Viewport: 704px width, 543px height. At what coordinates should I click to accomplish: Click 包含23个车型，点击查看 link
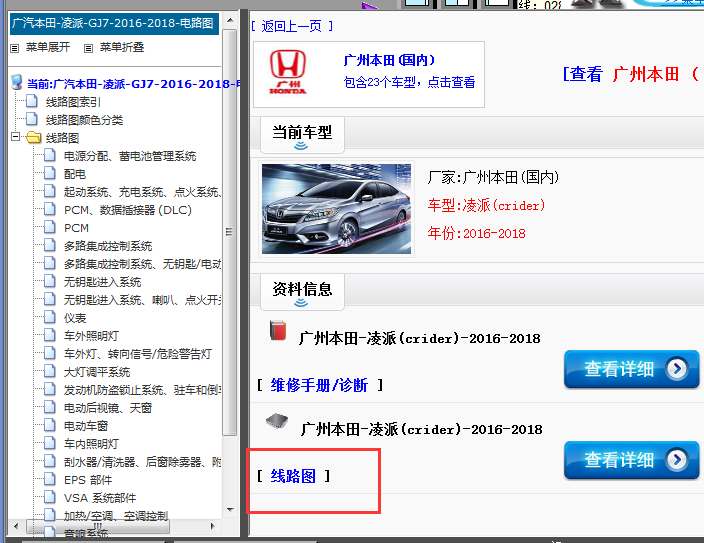(x=409, y=82)
